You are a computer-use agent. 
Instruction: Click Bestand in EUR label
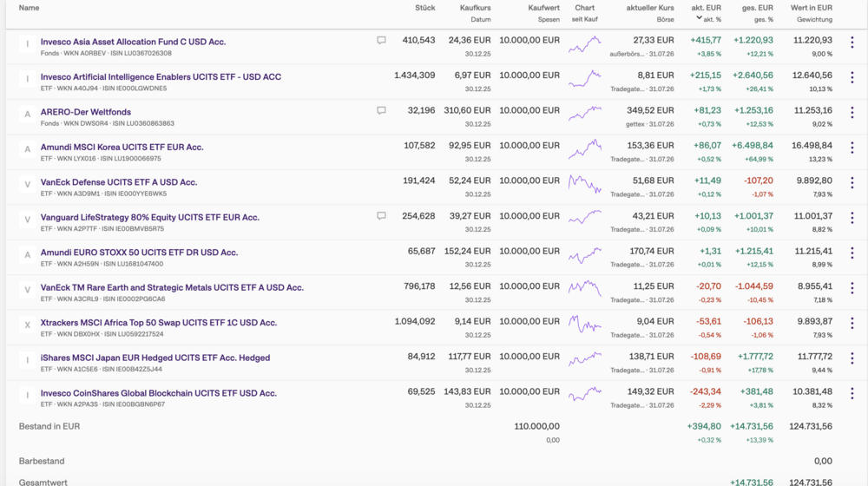(49, 426)
